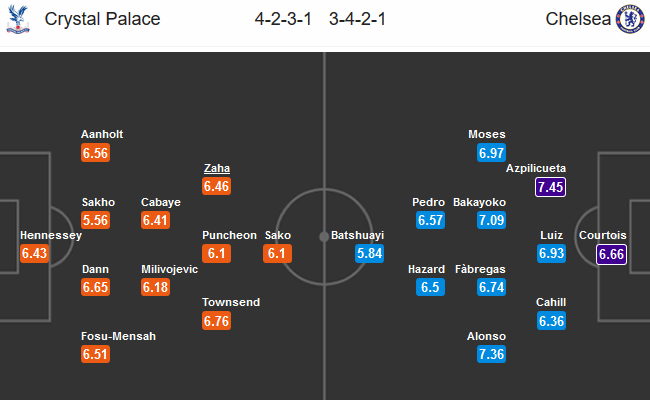Select Milivojevic's 6.18 rating
Viewport: 650px width, 400px height.
click(x=155, y=287)
